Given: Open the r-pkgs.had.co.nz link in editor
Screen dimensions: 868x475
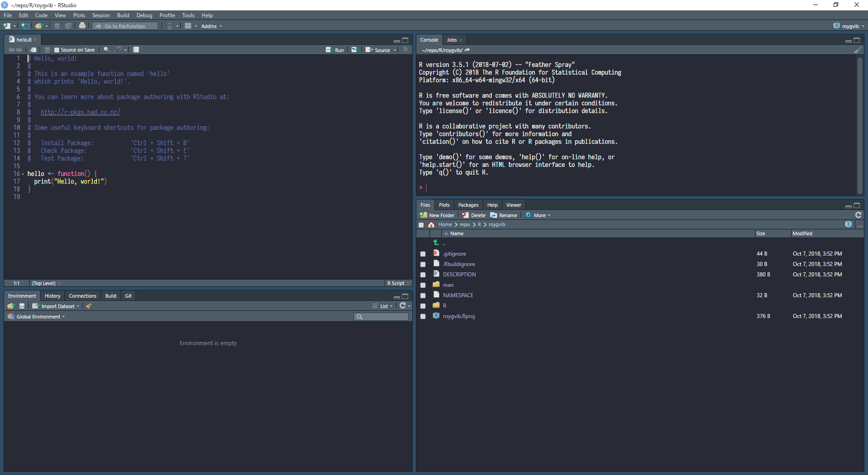Looking at the screenshot, I should pyautogui.click(x=80, y=112).
